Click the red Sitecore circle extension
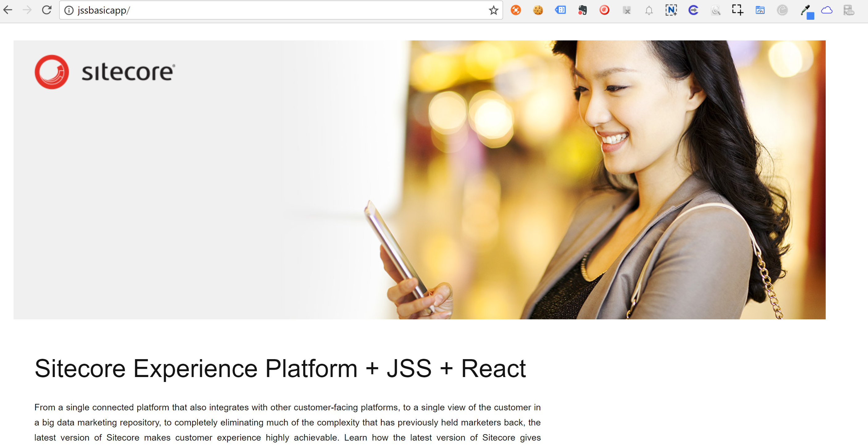The height and width of the screenshot is (448, 868). click(604, 10)
